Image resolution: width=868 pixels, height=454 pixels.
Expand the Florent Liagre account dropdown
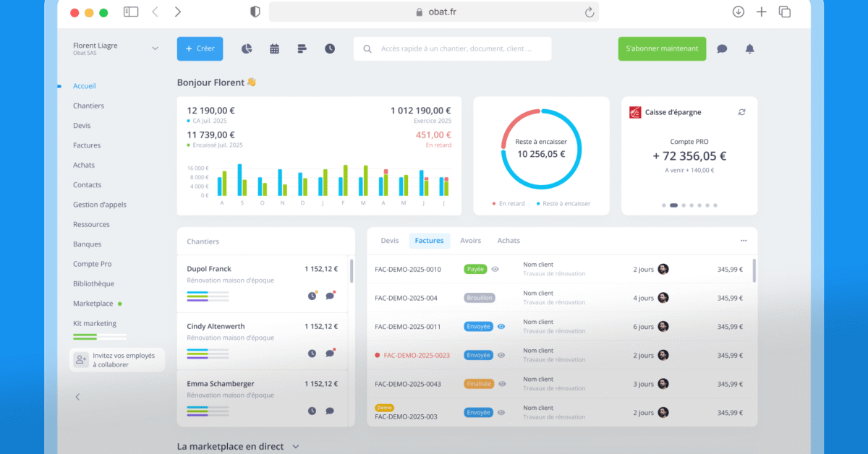click(x=155, y=48)
